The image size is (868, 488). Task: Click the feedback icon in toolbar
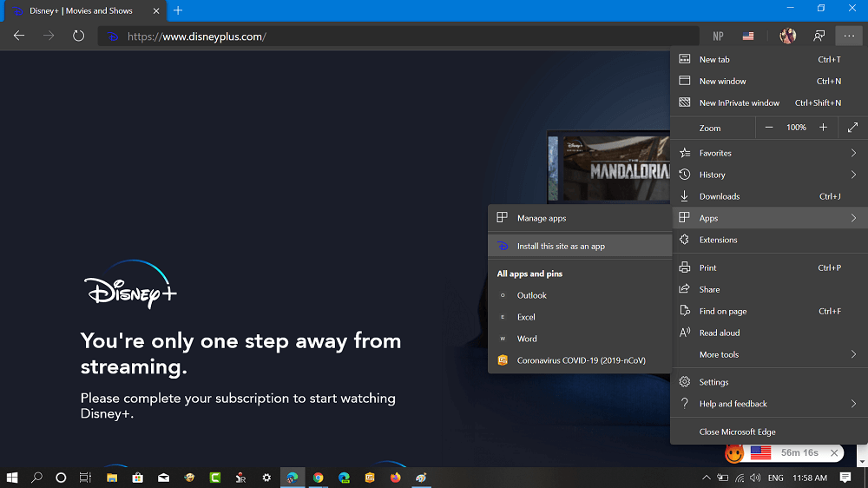click(819, 36)
